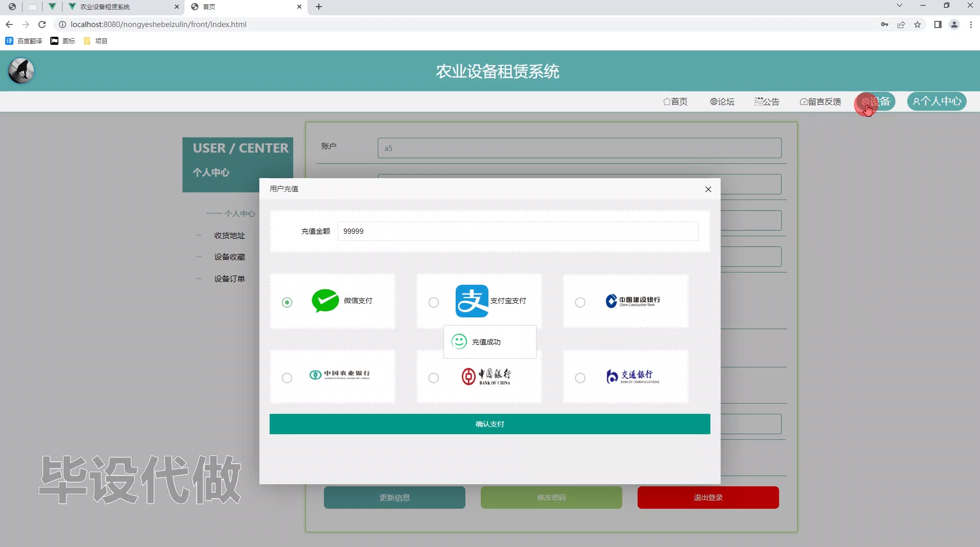Open 设备收藏 in the sidebar
Viewport: 980px width, 547px height.
[x=229, y=257]
